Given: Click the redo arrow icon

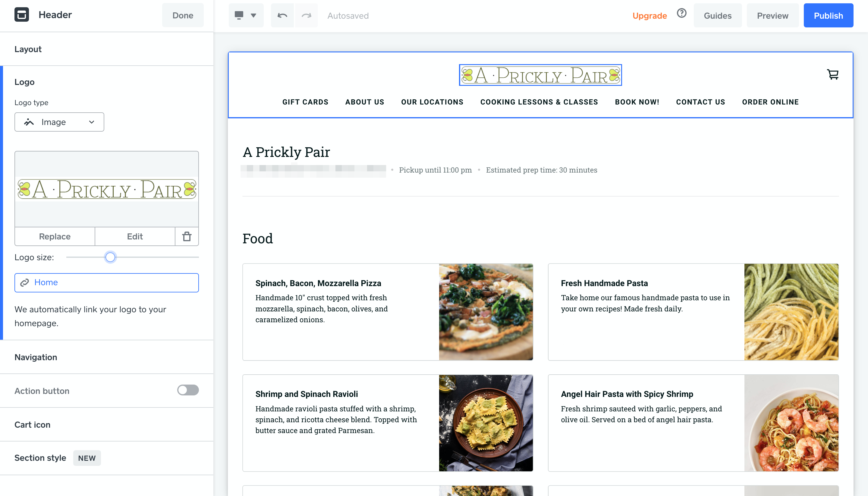Looking at the screenshot, I should tap(306, 15).
